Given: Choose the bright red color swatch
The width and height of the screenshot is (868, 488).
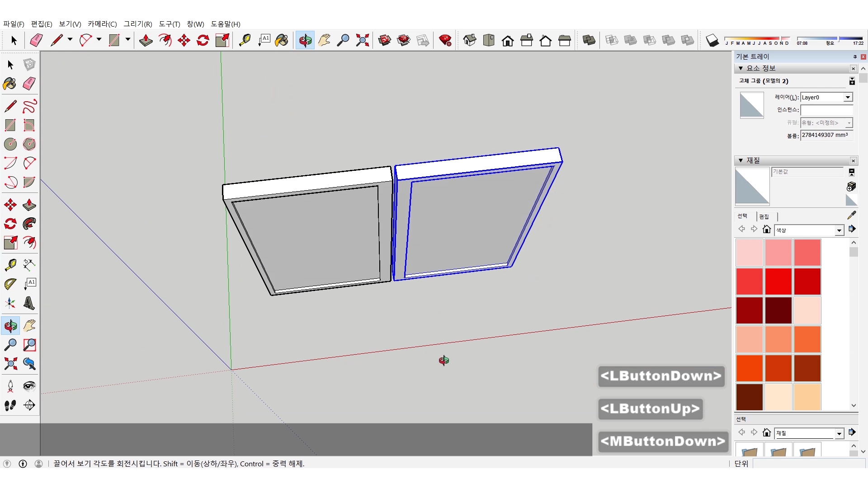Looking at the screenshot, I should pyautogui.click(x=778, y=282).
